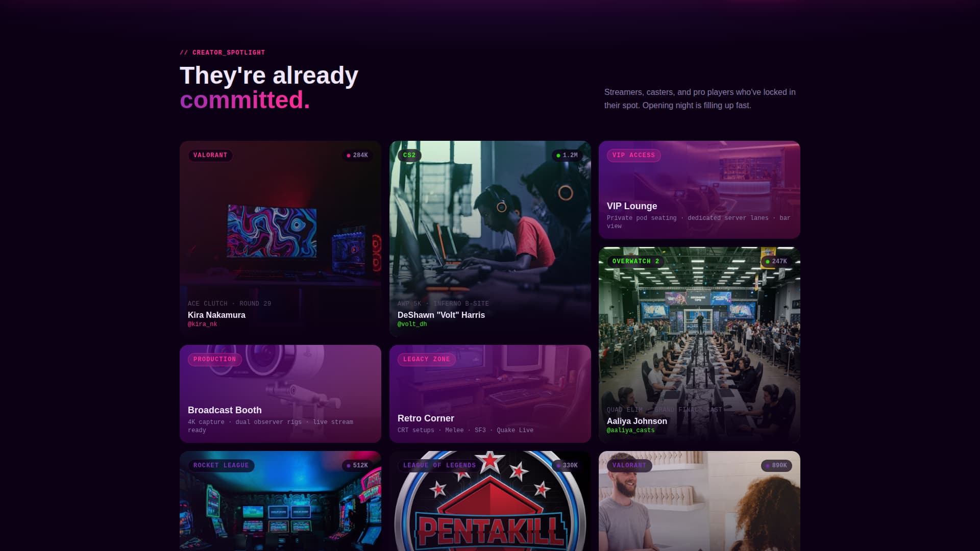Viewport: 980px width, 551px height.
Task: Click the @aaliya_casts handle
Action: coord(630,430)
